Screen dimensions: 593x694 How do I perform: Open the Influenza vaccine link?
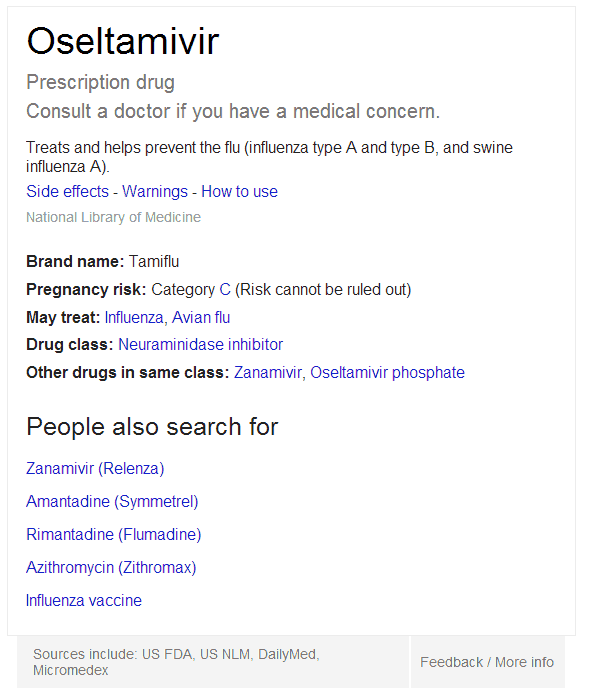pos(84,600)
